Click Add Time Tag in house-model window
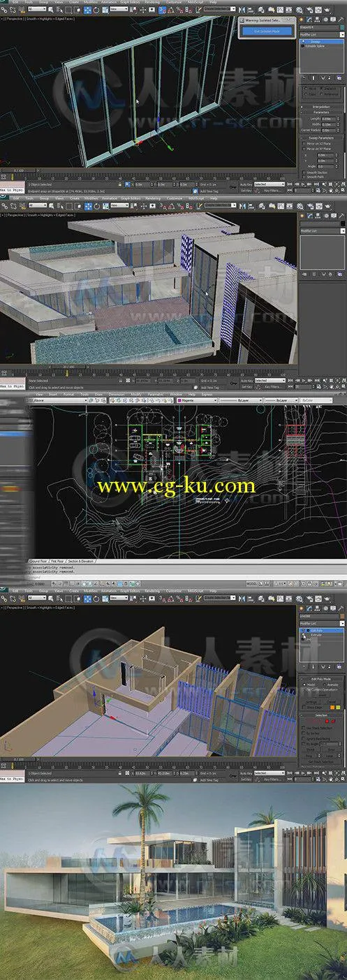347x980 pixels. click(x=209, y=387)
